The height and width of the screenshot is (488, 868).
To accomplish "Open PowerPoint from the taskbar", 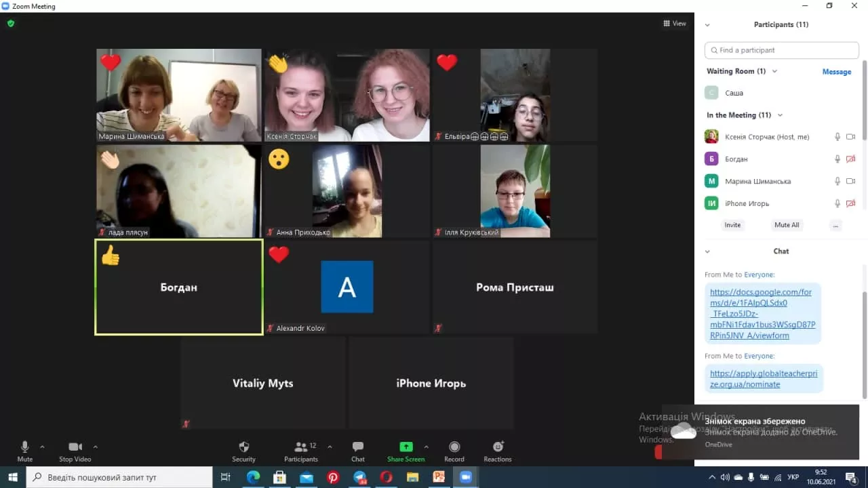I will pyautogui.click(x=439, y=477).
